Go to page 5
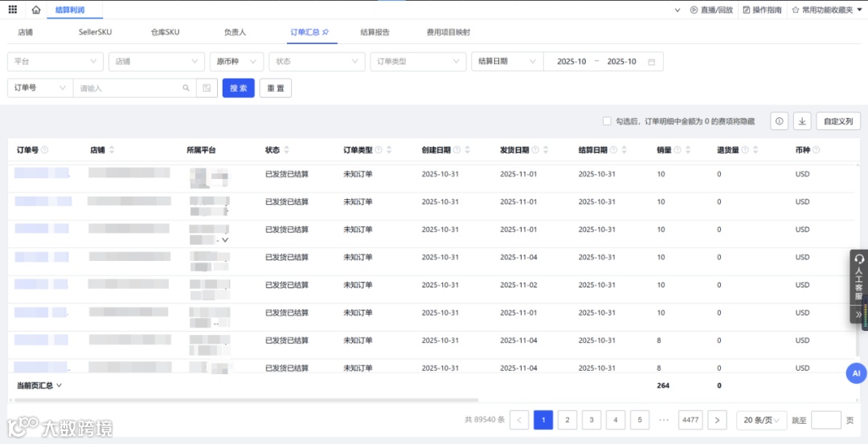The height and width of the screenshot is (444, 868). pyautogui.click(x=640, y=420)
